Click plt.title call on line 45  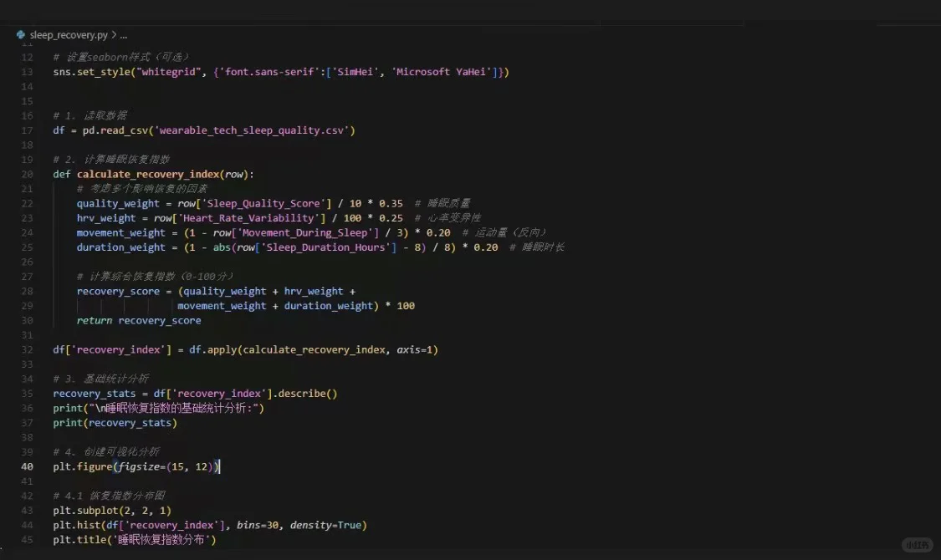point(135,540)
